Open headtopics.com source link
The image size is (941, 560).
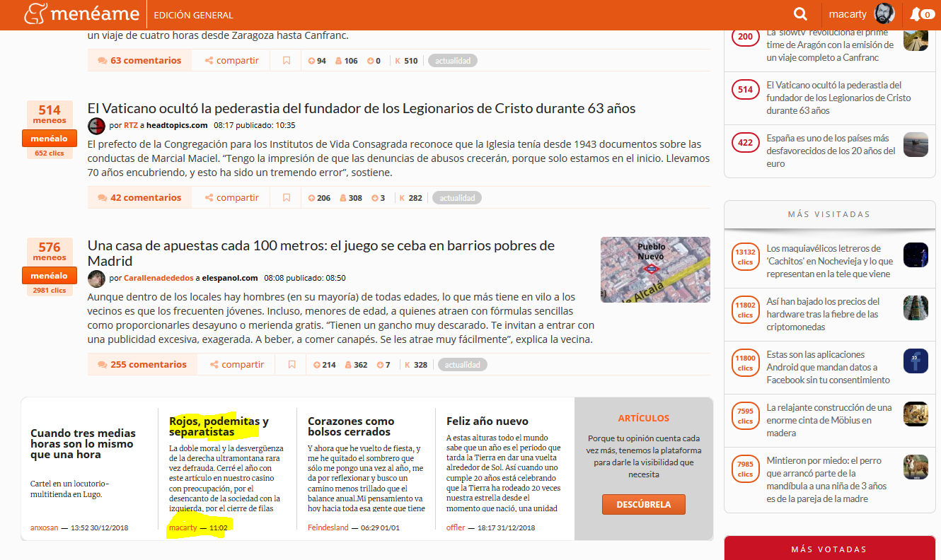click(177, 126)
